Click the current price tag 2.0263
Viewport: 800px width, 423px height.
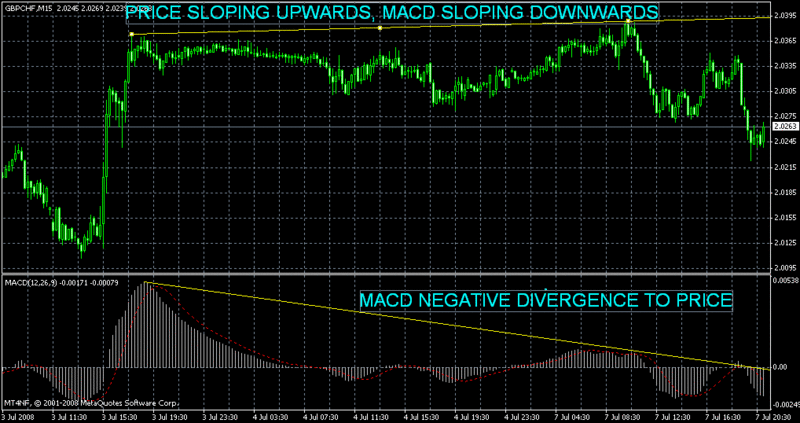click(x=784, y=127)
